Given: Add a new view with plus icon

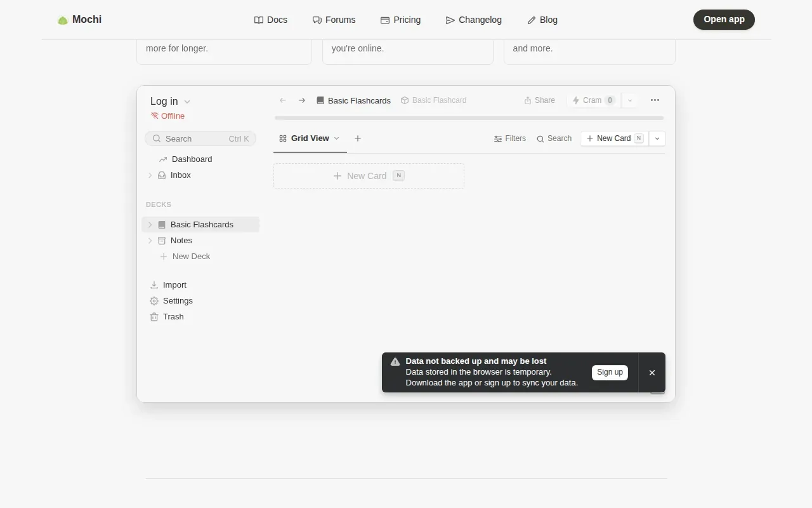Looking at the screenshot, I should (358, 138).
